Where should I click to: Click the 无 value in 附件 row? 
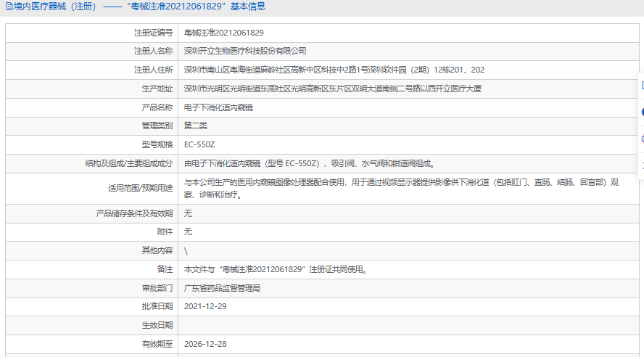pos(188,231)
